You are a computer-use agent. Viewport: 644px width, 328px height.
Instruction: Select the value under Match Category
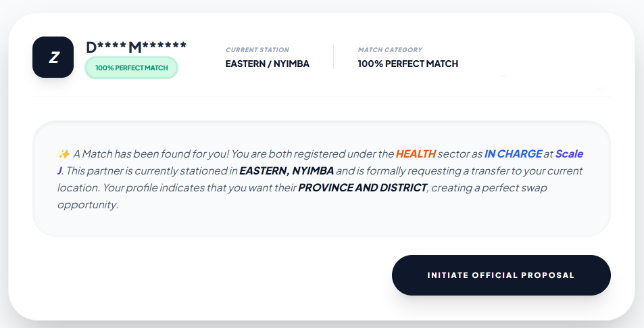[407, 64]
